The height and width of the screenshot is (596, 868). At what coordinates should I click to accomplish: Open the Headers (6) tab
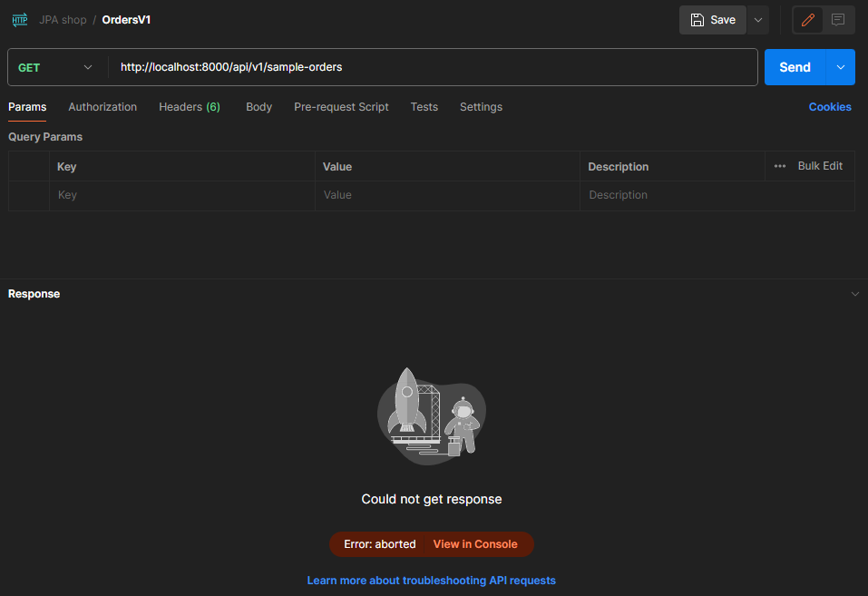click(x=190, y=107)
